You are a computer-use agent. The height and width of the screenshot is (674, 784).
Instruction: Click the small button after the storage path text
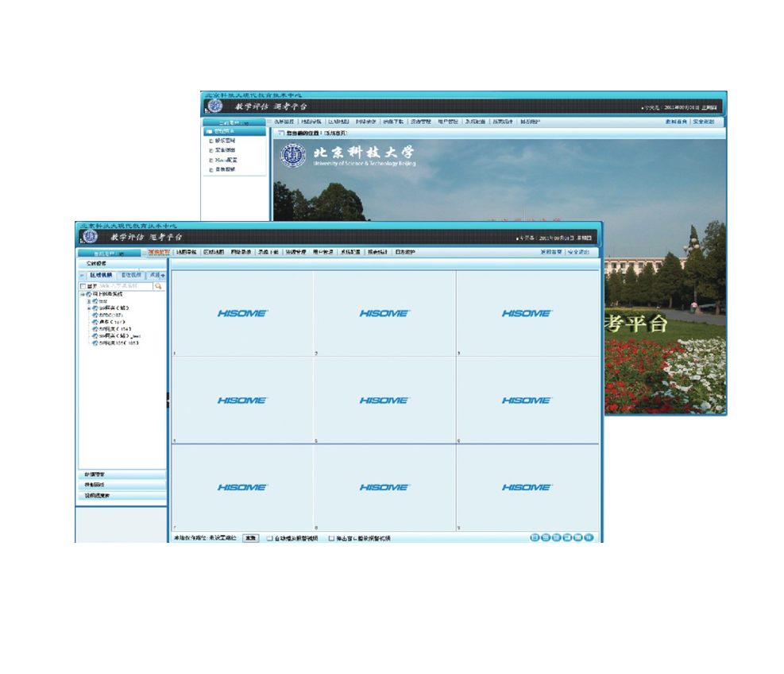[x=250, y=538]
